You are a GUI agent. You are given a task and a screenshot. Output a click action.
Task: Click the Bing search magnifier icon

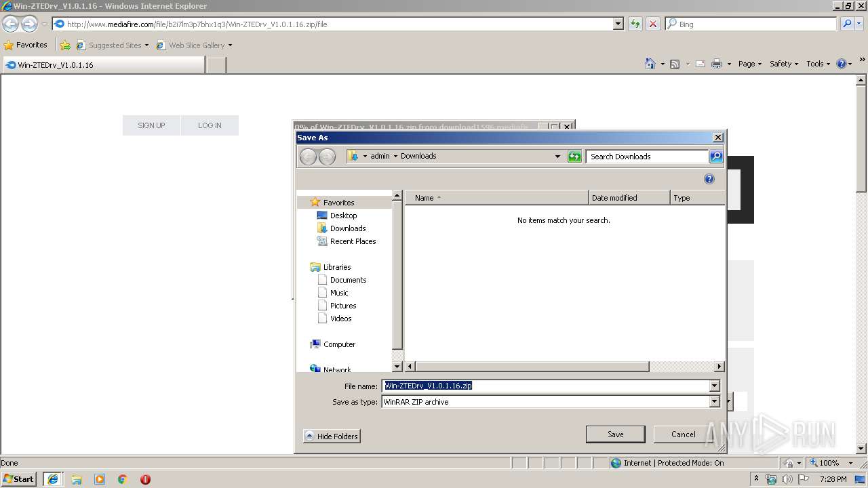pos(846,24)
